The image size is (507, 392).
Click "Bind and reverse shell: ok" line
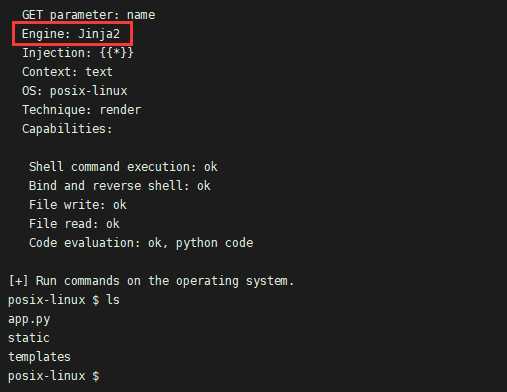pyautogui.click(x=120, y=186)
